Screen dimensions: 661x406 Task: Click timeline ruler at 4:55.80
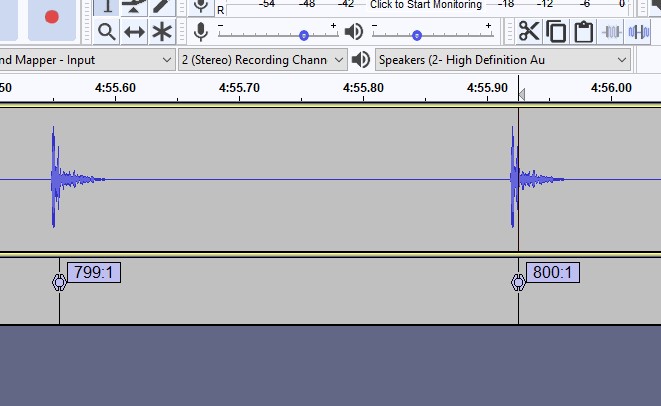click(x=362, y=88)
